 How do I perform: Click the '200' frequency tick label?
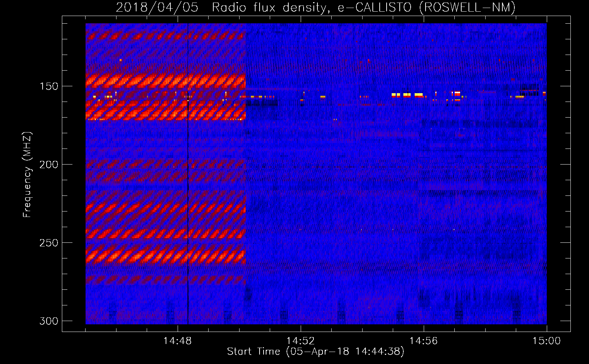(x=49, y=165)
